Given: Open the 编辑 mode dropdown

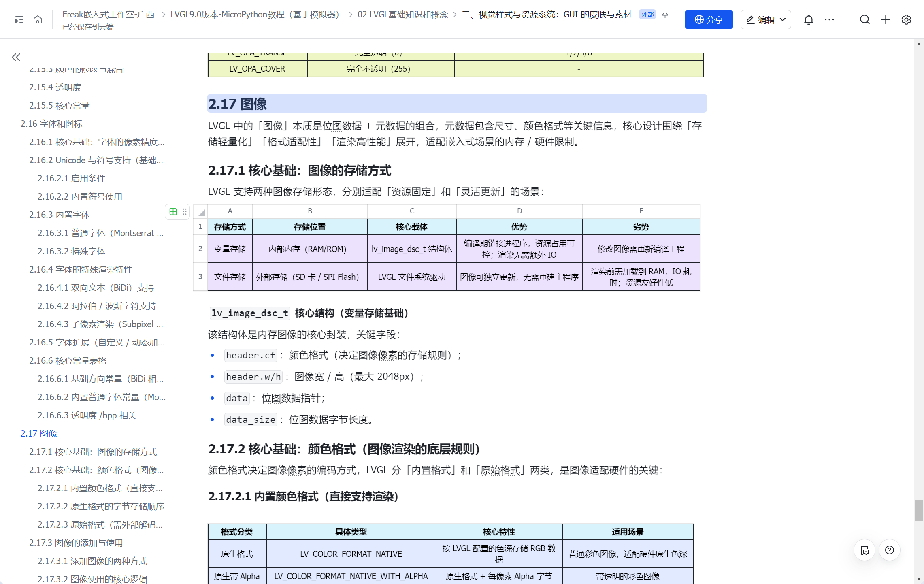Looking at the screenshot, I should coord(765,19).
